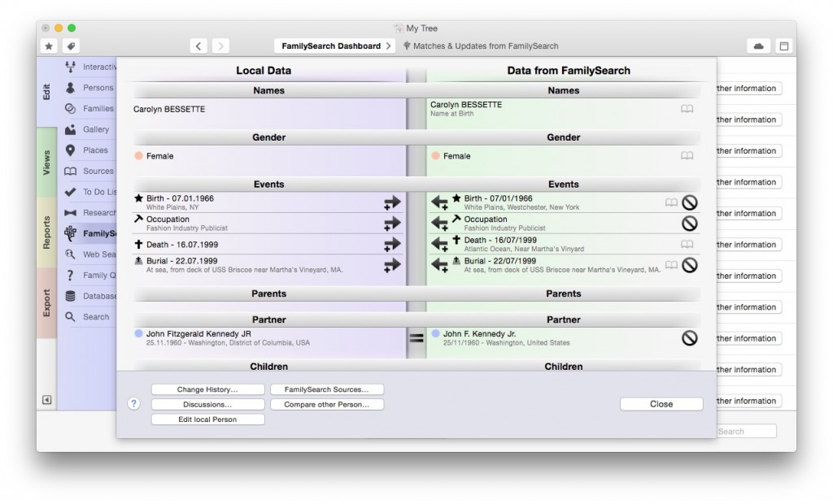
Task: Open sources book icon for FamilySearch gender
Action: coord(687,155)
